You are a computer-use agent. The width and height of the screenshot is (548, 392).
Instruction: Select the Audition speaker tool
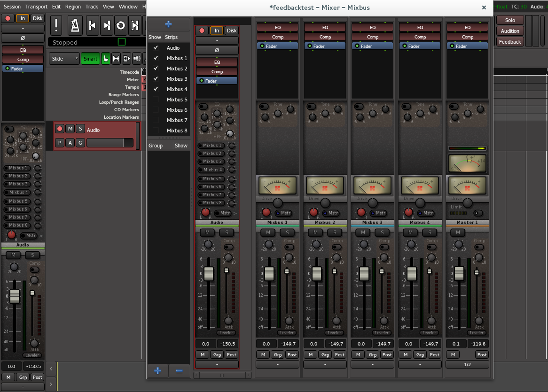point(137,59)
